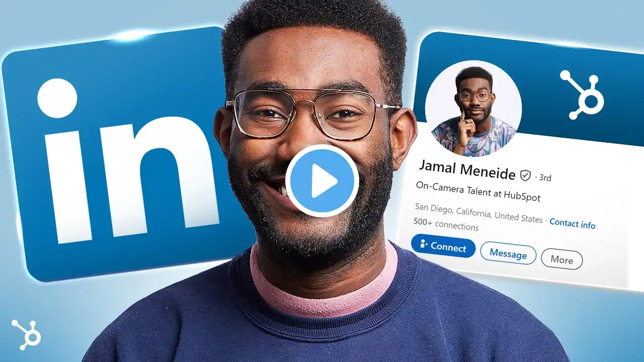The image size is (644, 362).
Task: View Jamal Meneide's circular profile photo
Action: point(472,108)
